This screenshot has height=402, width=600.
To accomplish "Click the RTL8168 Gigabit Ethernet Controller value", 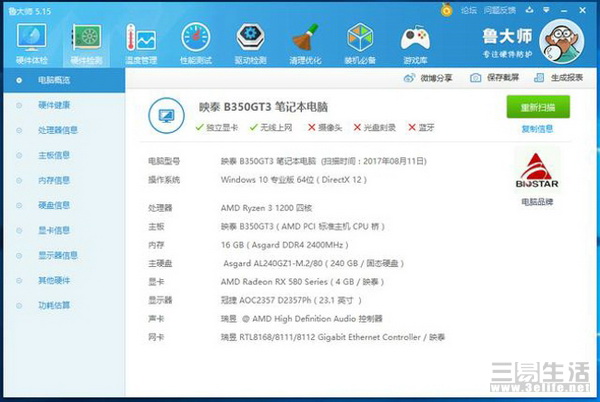I will coord(333,337).
